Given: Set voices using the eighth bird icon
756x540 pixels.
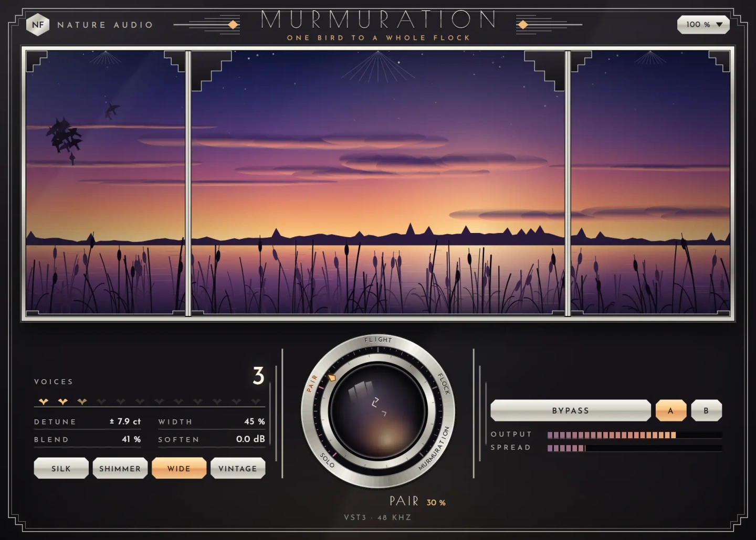Looking at the screenshot, I should click(178, 401).
